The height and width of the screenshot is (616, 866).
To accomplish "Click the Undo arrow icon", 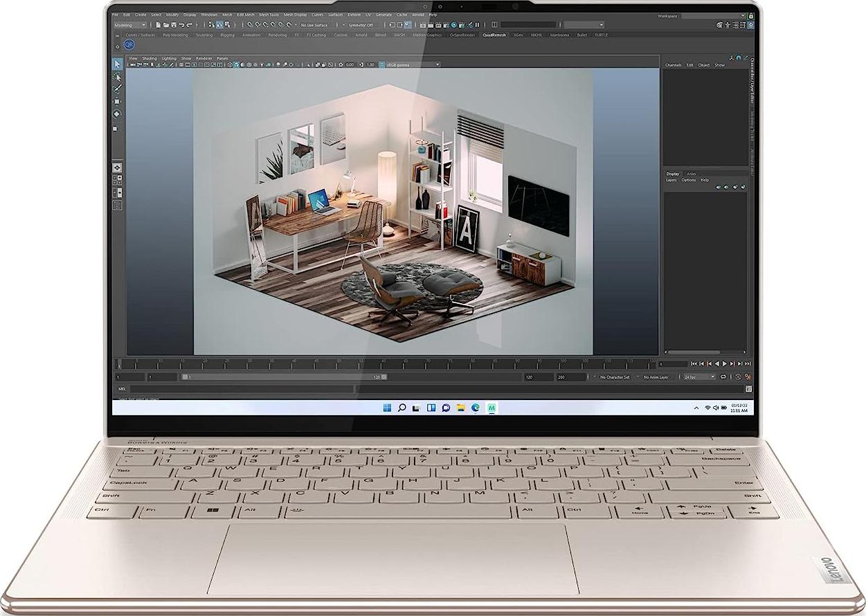I will point(182,25).
